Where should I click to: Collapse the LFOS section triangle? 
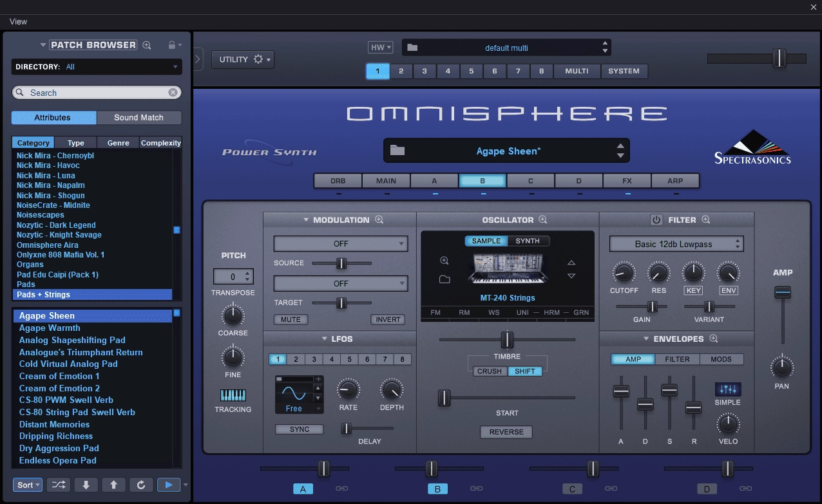pos(325,339)
